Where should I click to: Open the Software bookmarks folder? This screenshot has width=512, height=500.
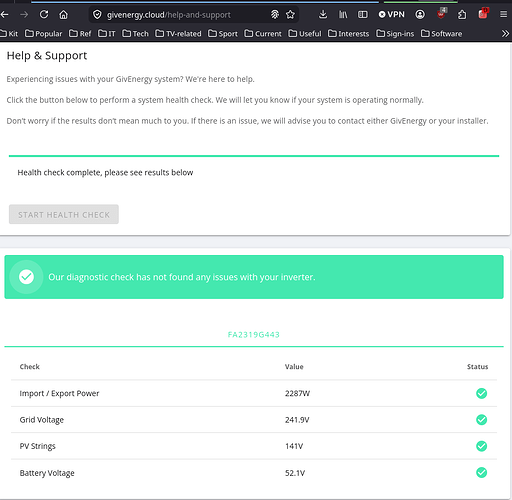pyautogui.click(x=441, y=34)
